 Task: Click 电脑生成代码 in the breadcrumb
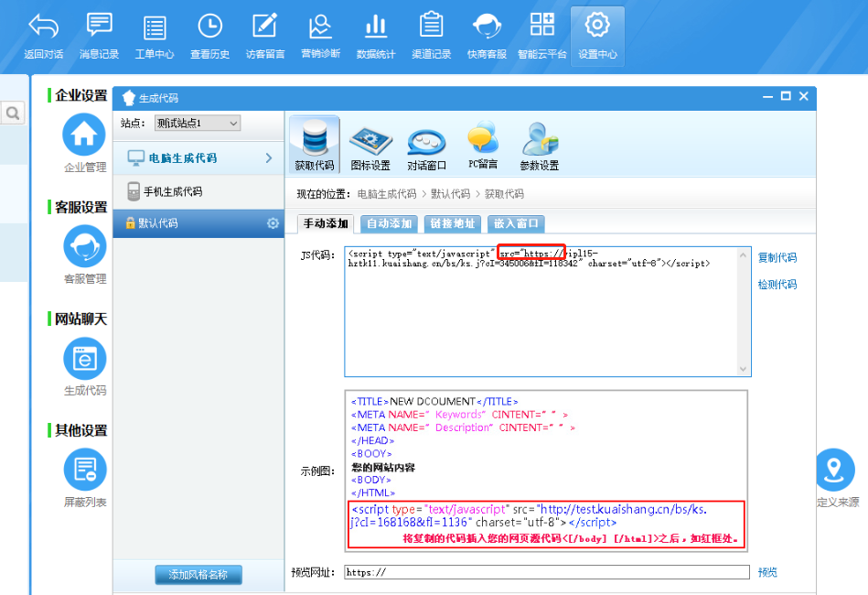pos(386,194)
